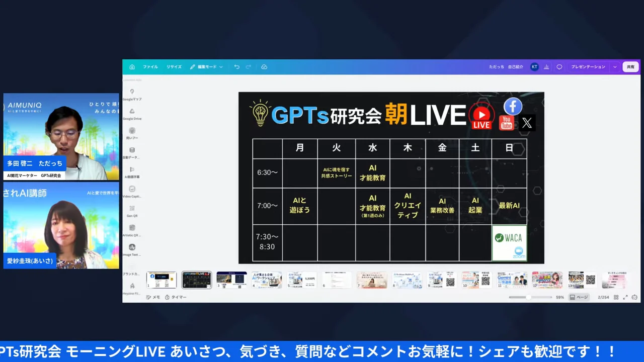
Task: Select page 9 thumbnail with QR code
Action: [x=442, y=280]
